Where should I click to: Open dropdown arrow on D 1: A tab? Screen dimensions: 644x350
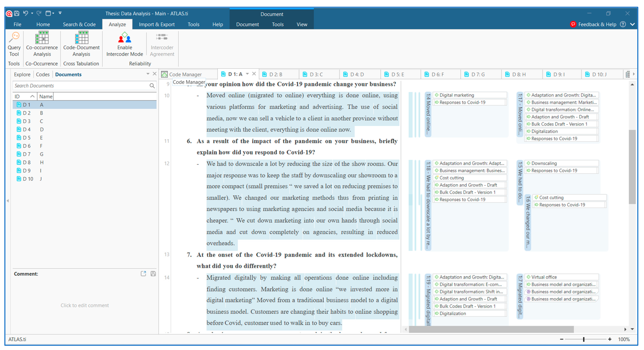[247, 74]
